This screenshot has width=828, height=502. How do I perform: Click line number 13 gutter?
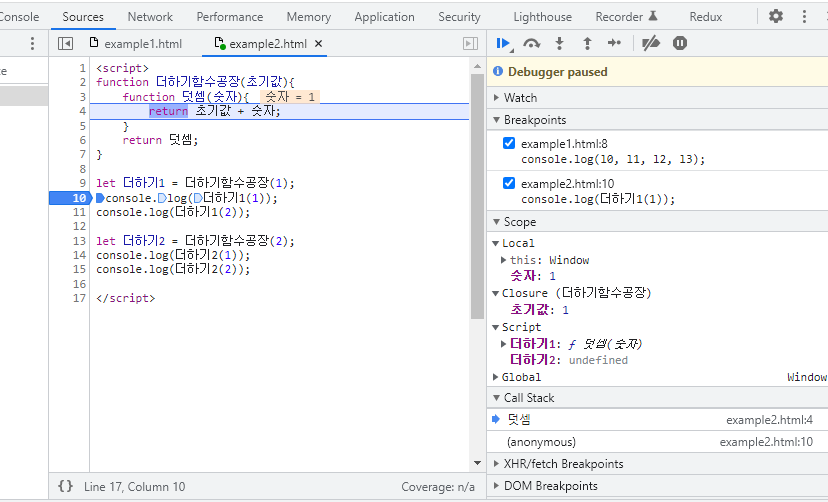(x=79, y=241)
